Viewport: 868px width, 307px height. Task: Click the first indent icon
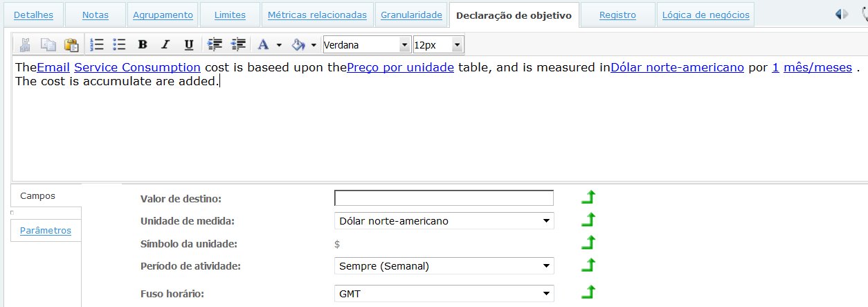pos(215,45)
